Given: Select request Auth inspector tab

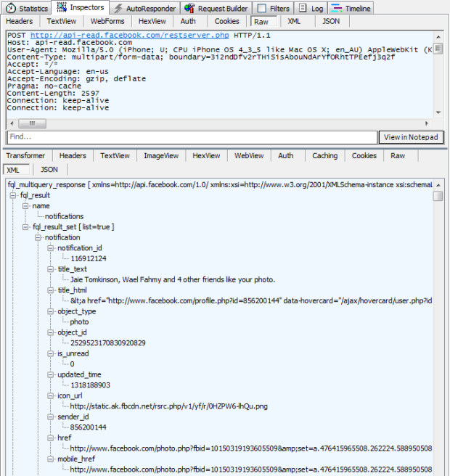Looking at the screenshot, I should 188,21.
